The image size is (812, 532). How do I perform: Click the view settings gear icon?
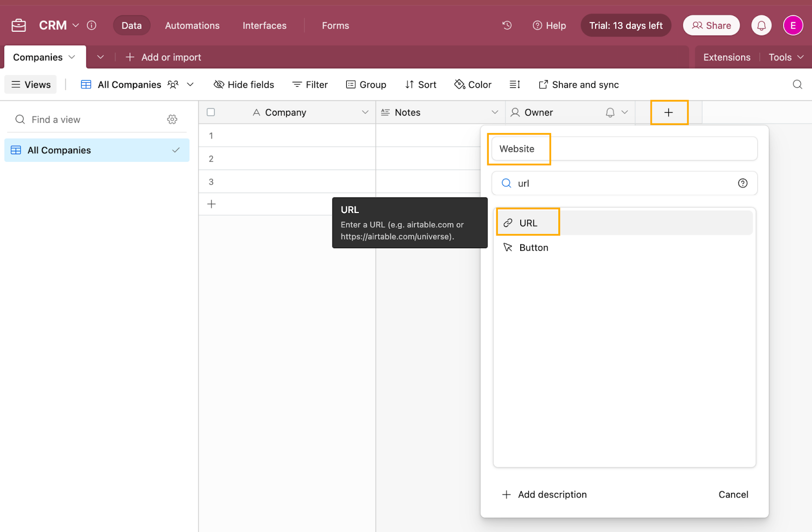tap(172, 119)
